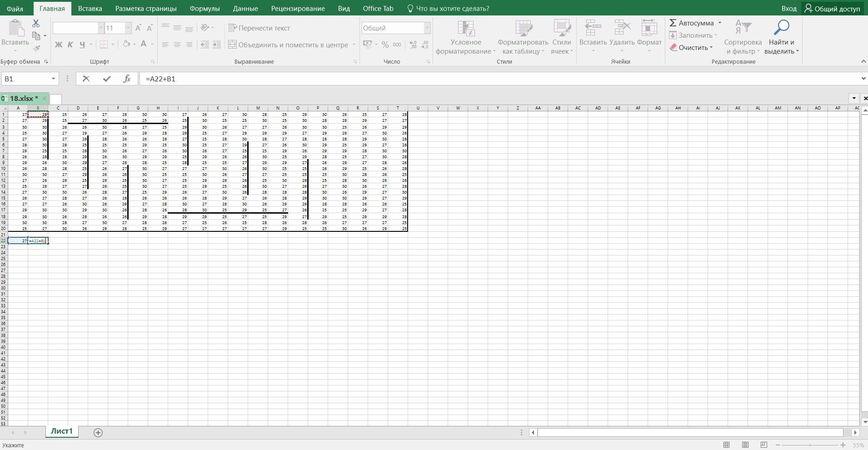Switch to Normal view in status bar
Screen dimensions: 868x450
pos(727,445)
